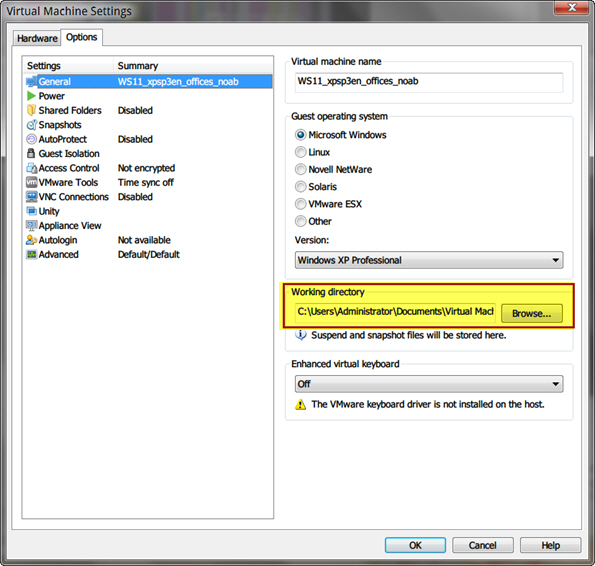
Task: Click the Browse... button
Action: point(532,313)
